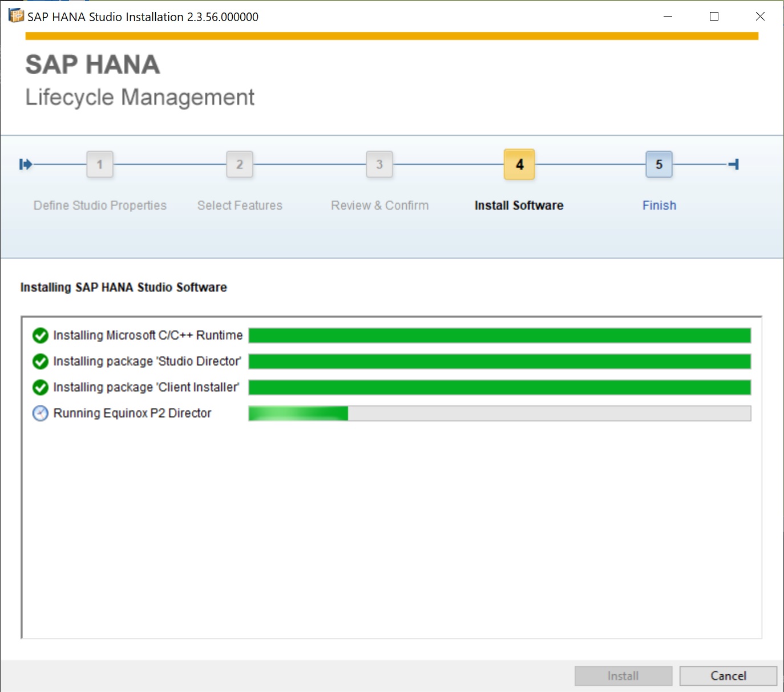Viewport: 784px width, 692px height.
Task: Select step 2 box in the wizard
Action: click(x=240, y=164)
